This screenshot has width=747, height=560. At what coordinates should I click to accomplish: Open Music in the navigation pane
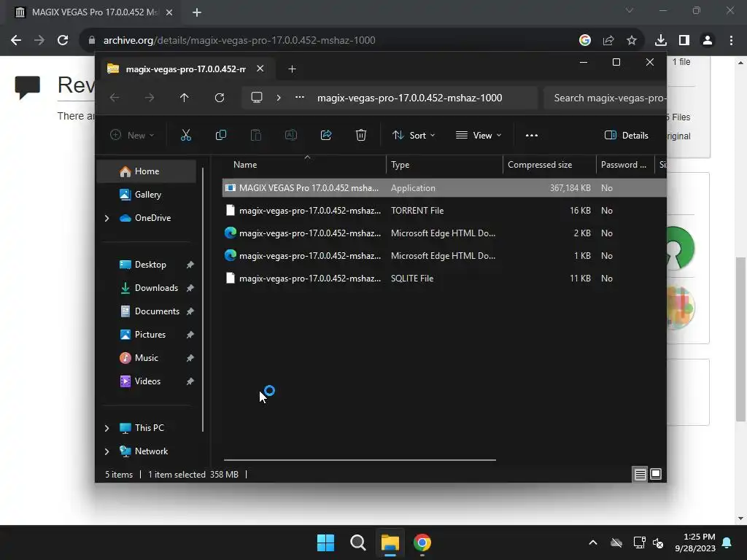click(x=146, y=358)
